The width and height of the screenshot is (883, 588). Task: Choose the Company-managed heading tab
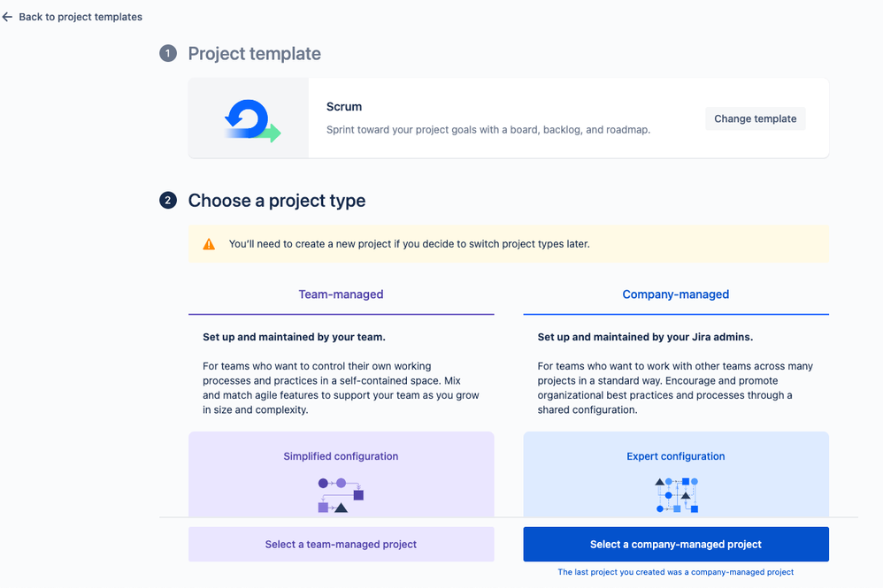[x=676, y=294]
